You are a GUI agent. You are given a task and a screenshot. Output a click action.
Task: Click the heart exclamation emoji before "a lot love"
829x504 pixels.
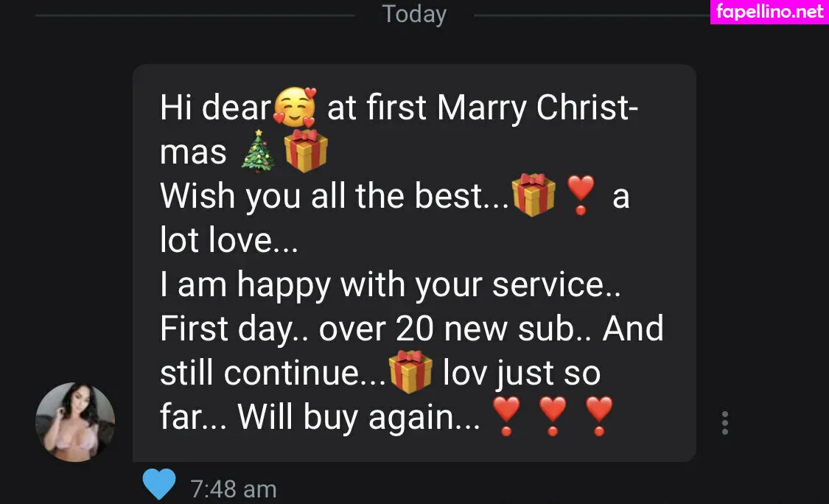coord(581,197)
